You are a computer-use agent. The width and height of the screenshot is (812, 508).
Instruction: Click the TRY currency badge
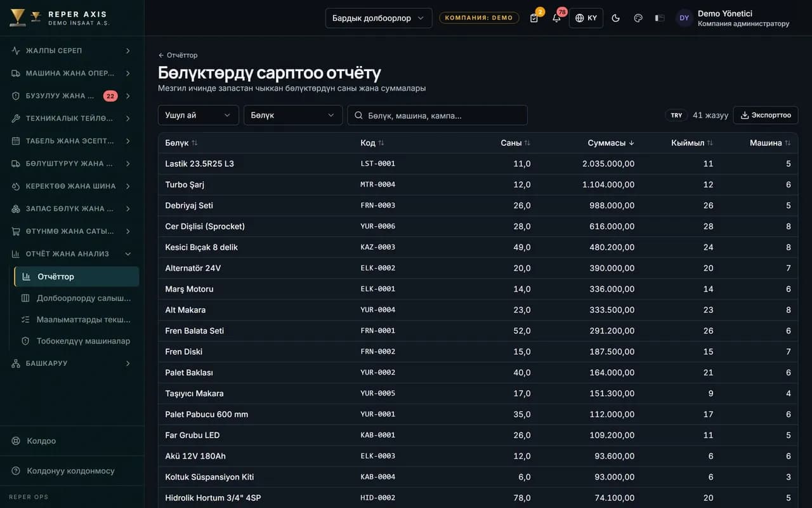coord(676,115)
